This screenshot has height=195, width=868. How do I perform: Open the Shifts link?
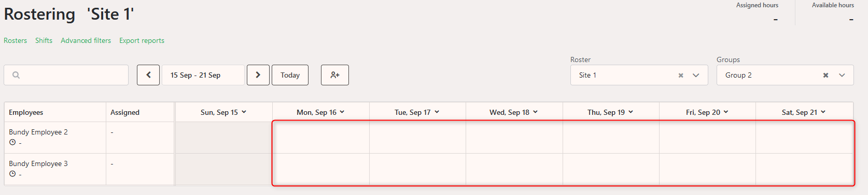(44, 40)
